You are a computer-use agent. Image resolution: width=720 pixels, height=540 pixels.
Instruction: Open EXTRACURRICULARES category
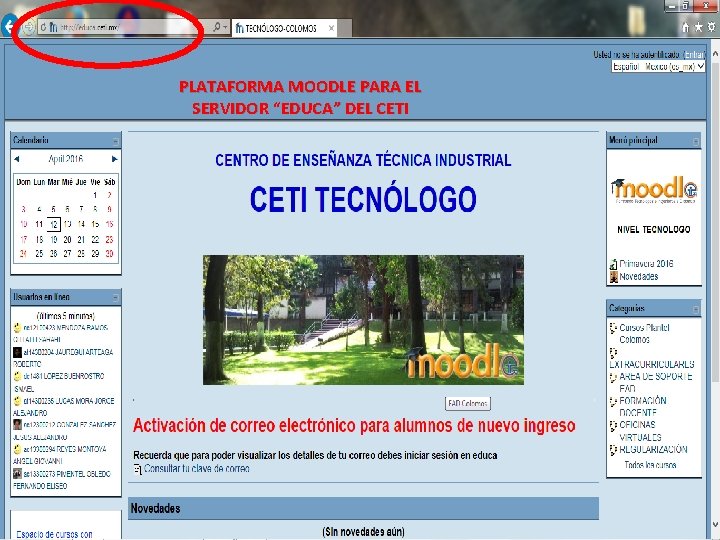coord(652,365)
